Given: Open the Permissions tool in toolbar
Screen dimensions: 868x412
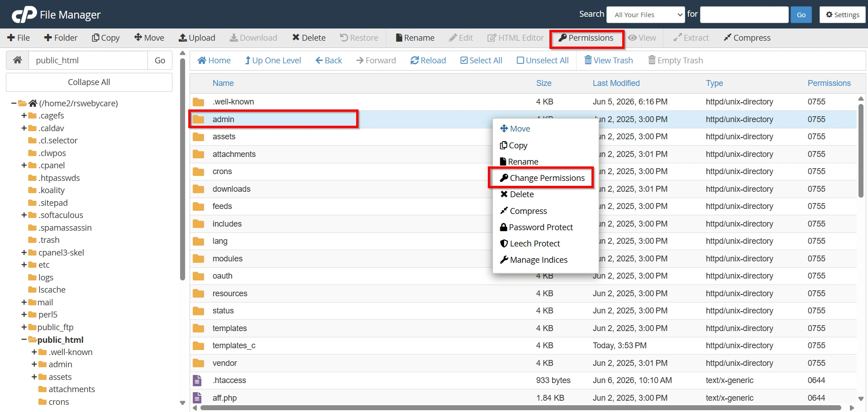Looking at the screenshot, I should (x=586, y=38).
